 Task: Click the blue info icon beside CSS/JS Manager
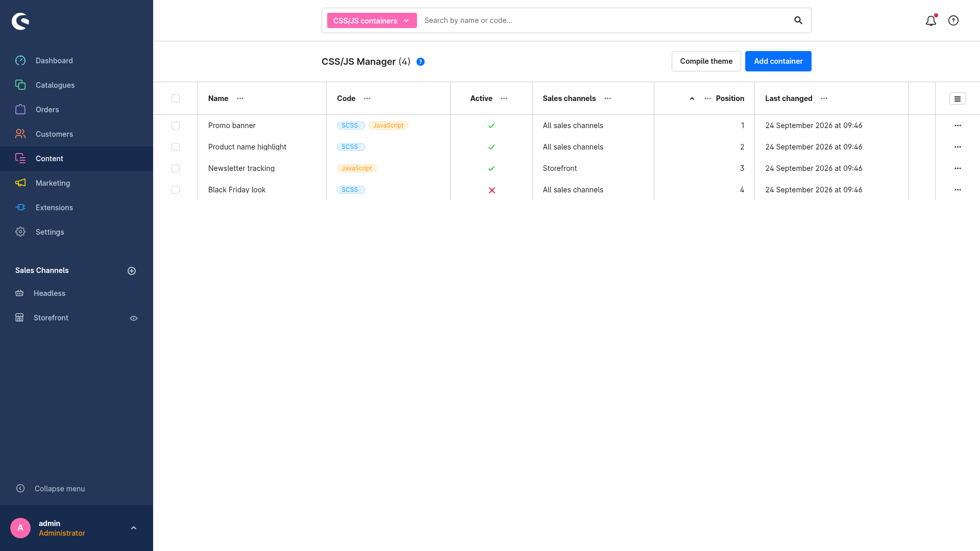tap(421, 62)
